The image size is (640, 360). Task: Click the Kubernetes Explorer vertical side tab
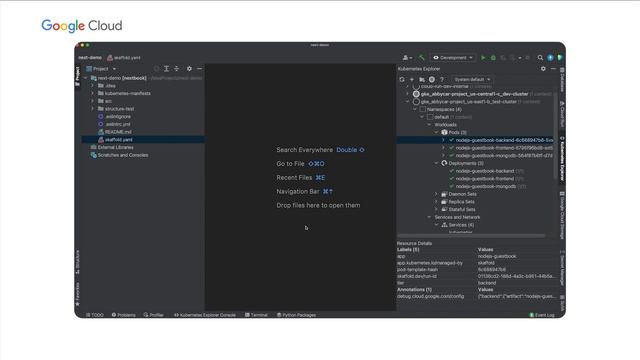point(562,159)
